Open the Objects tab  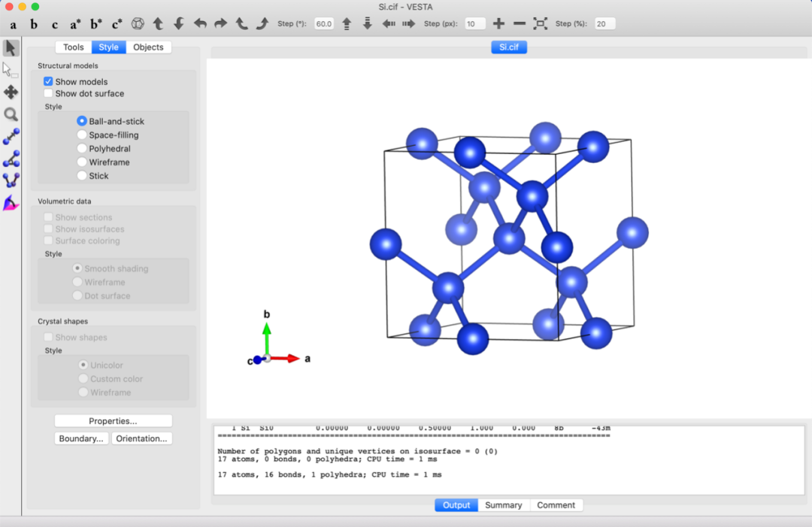pyautogui.click(x=148, y=47)
